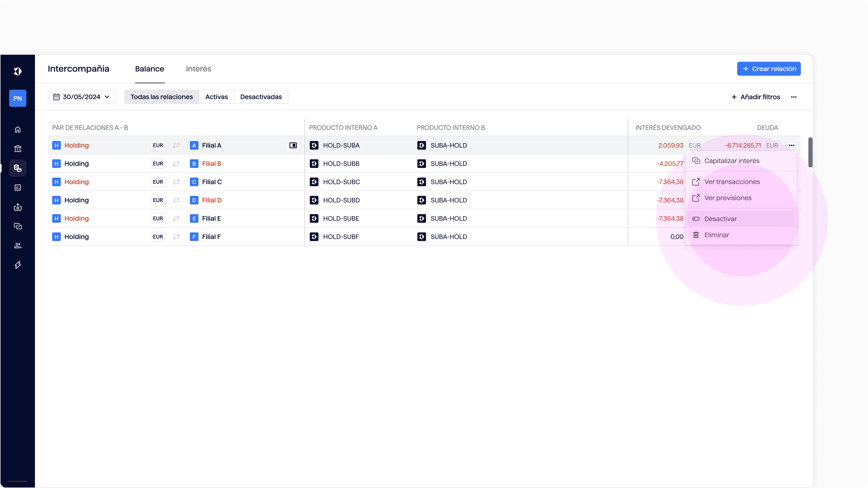Screen dimensions: 868x488
Task: Click the -4.205,77 interest value
Action: point(670,164)
